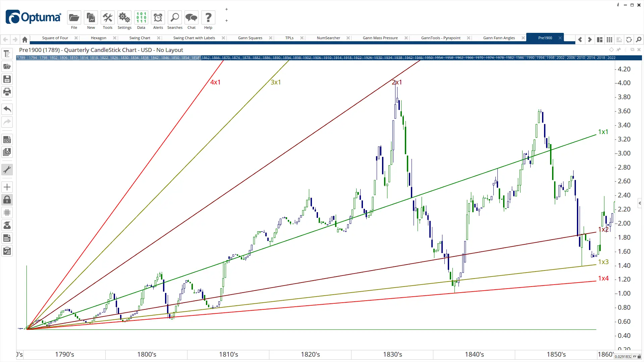Switch to the Gann Fann Angles tab

(499, 38)
